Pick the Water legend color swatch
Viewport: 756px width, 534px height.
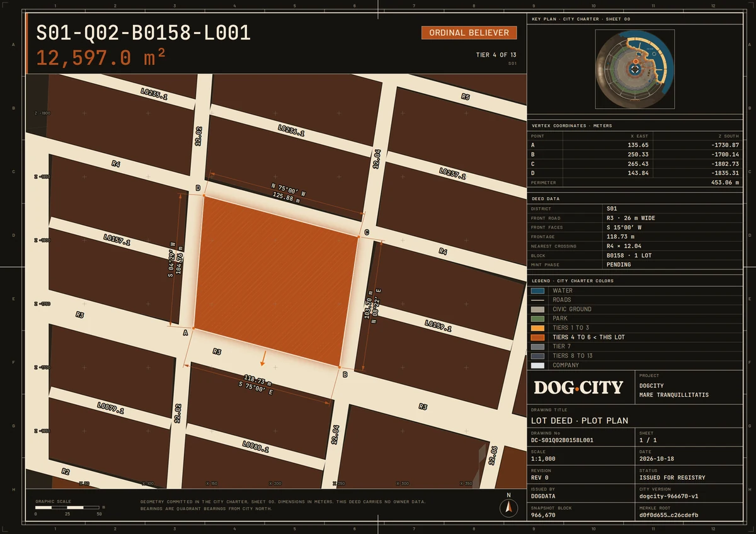537,291
